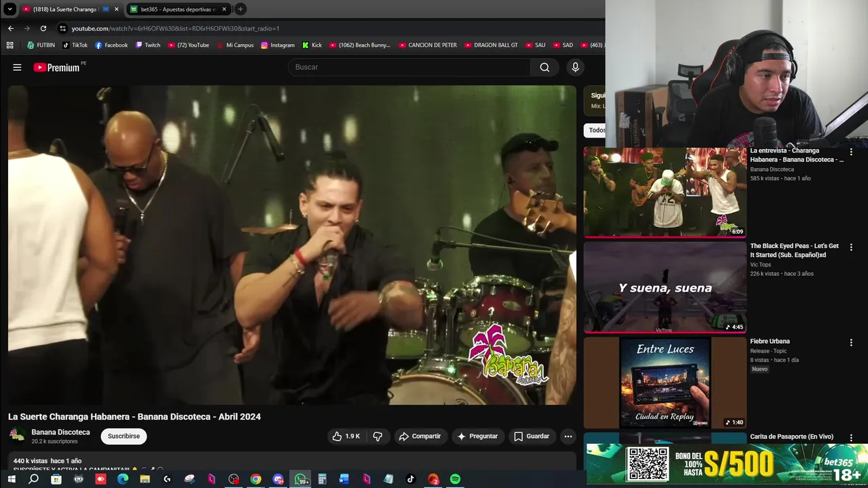Viewport: 868px width, 488px height.
Task: Open the browser tab search dropdown arrow
Action: [9, 9]
